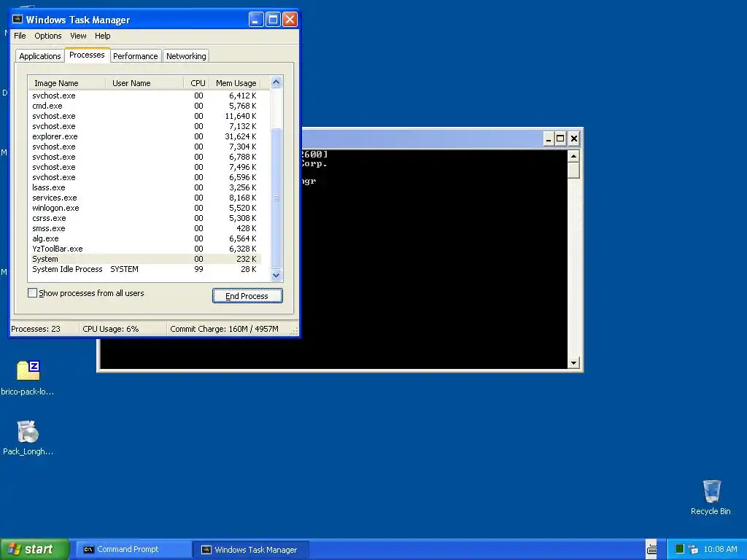Open the View menu
Image resolution: width=747 pixels, height=560 pixels.
[x=78, y=36]
